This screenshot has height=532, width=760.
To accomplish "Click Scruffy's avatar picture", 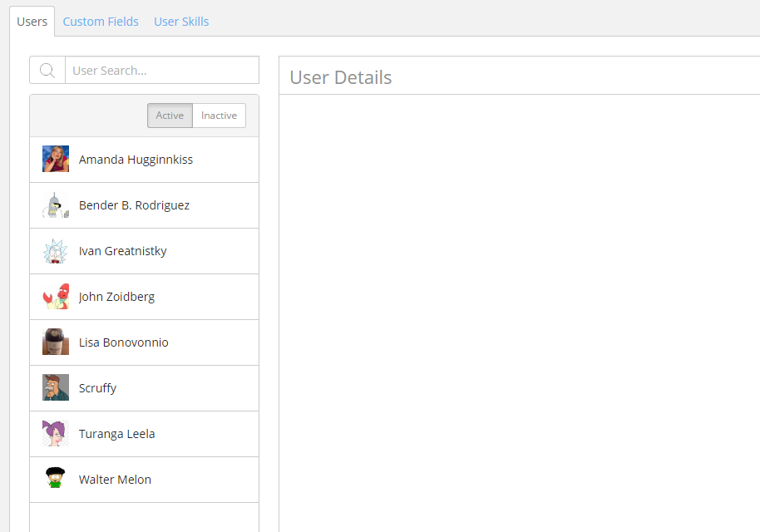I will click(x=55, y=387).
